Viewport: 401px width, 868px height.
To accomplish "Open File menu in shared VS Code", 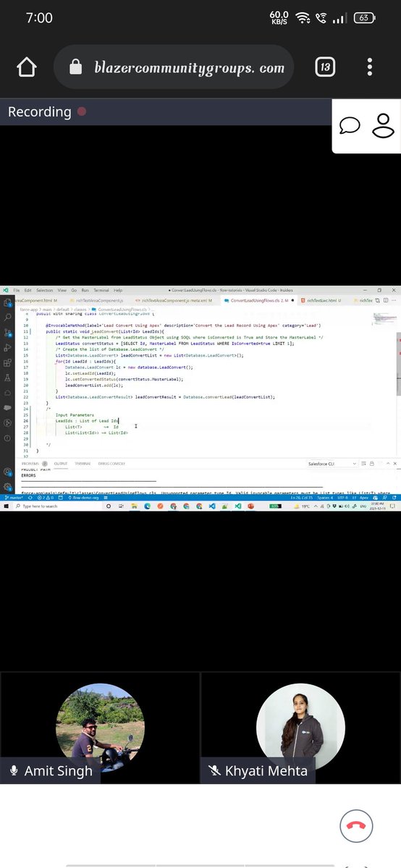I will click(17, 290).
